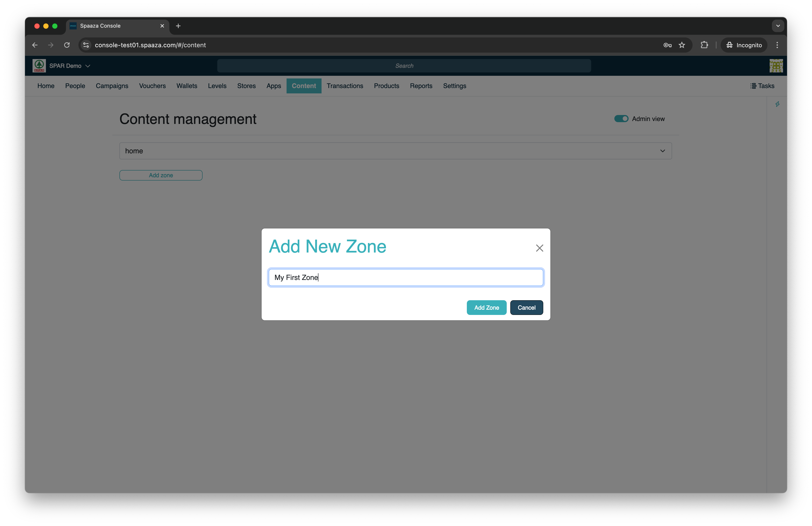This screenshot has width=812, height=526.
Task: Toggle the Admin view switch
Action: click(x=621, y=119)
